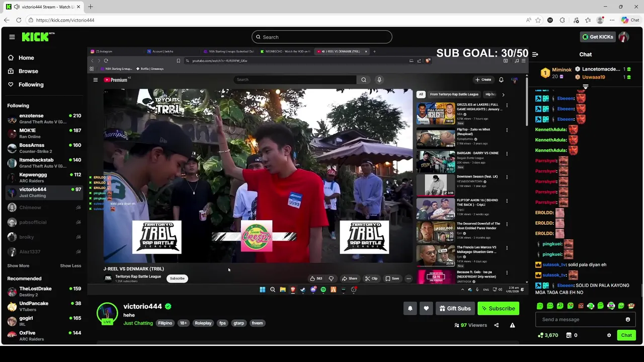Click Show Less in Following list
Screen dimensions: 644x362
coord(70,265)
